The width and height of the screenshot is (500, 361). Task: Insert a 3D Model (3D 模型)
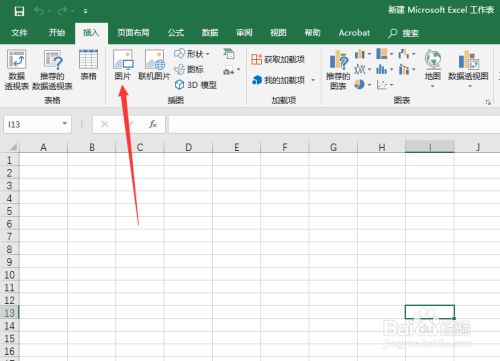(x=196, y=85)
